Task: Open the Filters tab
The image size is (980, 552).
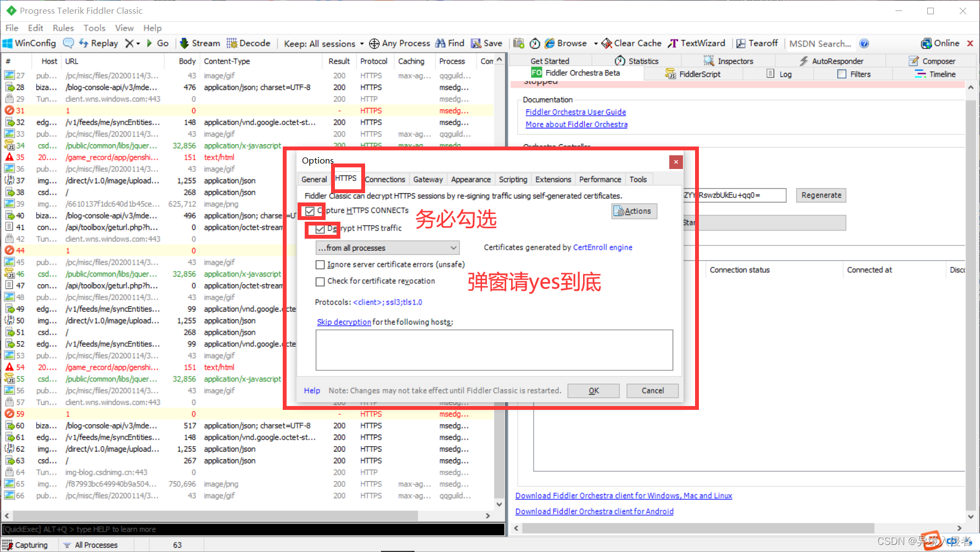Action: [x=854, y=74]
